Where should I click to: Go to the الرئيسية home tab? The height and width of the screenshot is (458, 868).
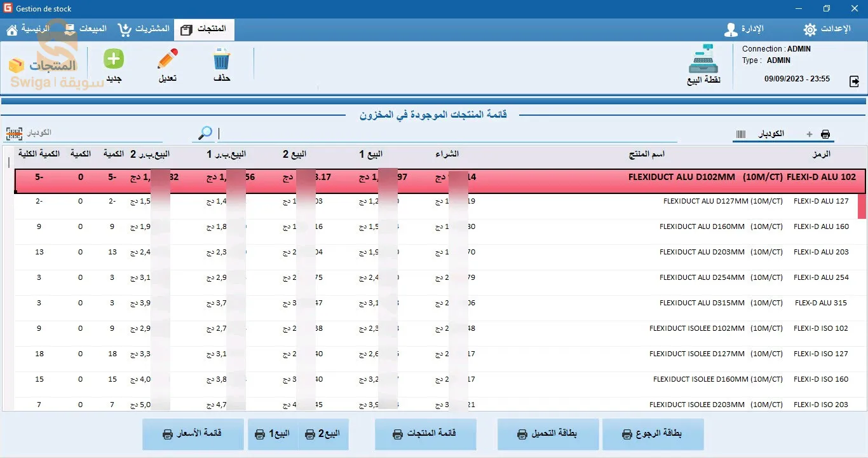point(29,29)
